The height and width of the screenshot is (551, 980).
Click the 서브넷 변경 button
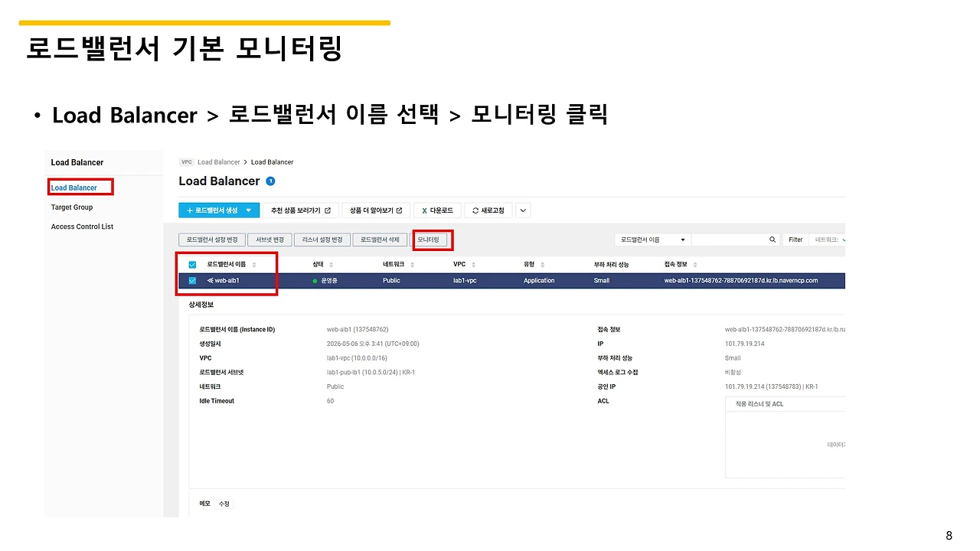(269, 240)
